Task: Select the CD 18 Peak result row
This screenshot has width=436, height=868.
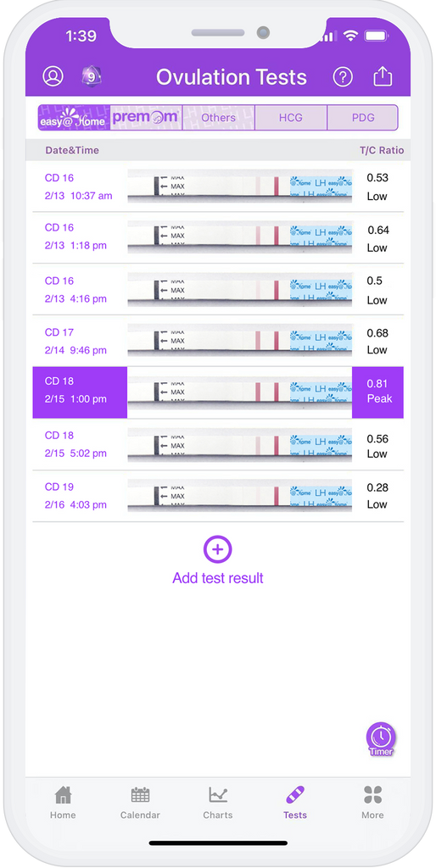Action: click(x=218, y=392)
